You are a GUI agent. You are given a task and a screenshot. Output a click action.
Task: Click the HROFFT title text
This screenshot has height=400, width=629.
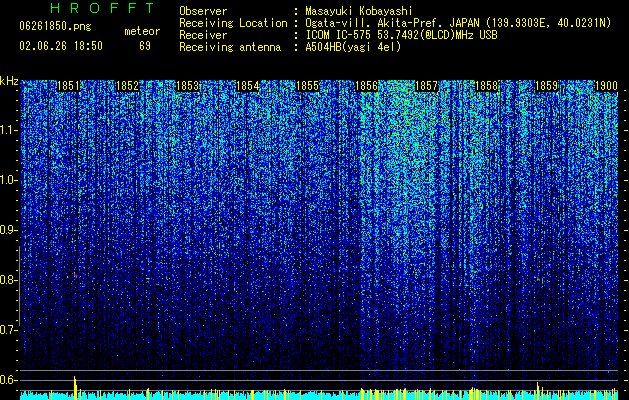pyautogui.click(x=102, y=8)
